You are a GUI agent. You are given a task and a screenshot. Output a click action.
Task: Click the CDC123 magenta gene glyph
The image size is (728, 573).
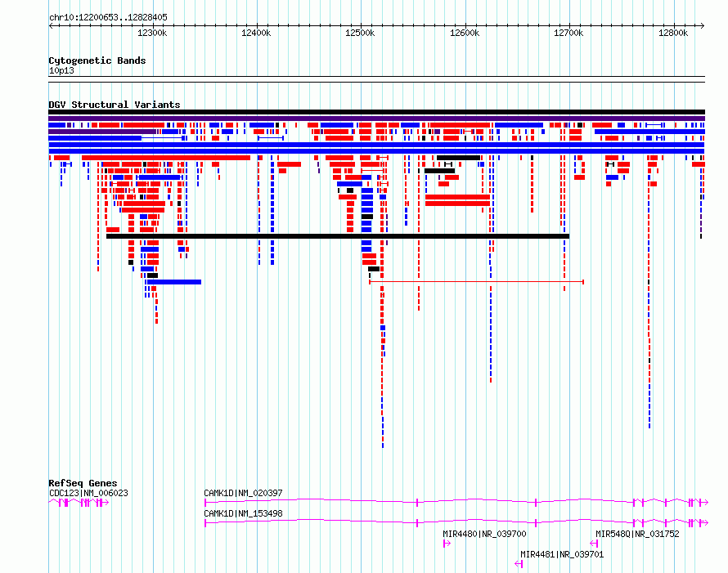coord(79,503)
